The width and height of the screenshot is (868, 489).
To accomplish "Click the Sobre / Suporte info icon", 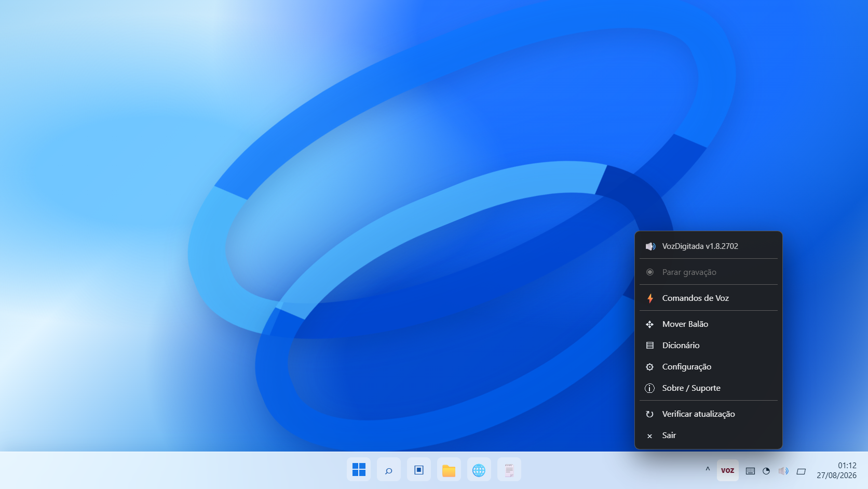I will click(x=649, y=388).
